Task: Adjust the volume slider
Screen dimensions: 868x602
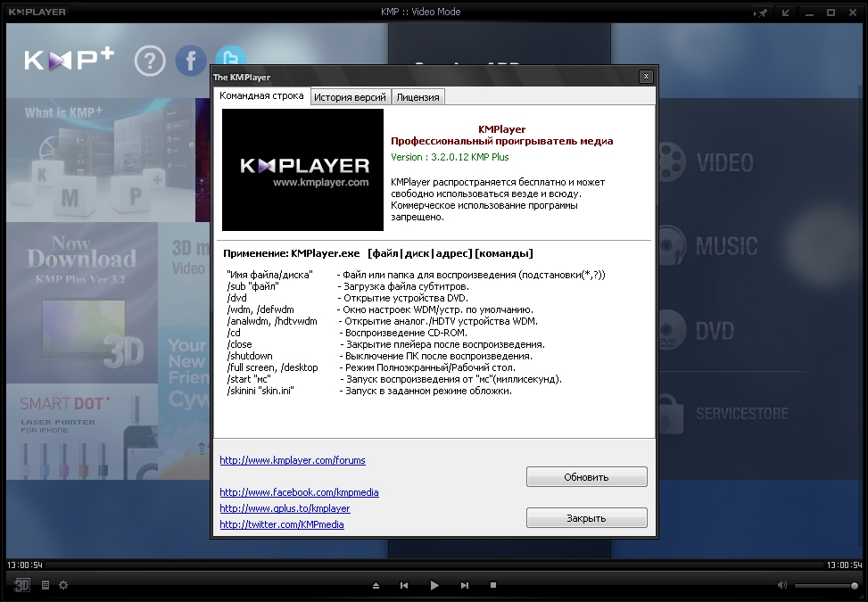Action: 826,585
